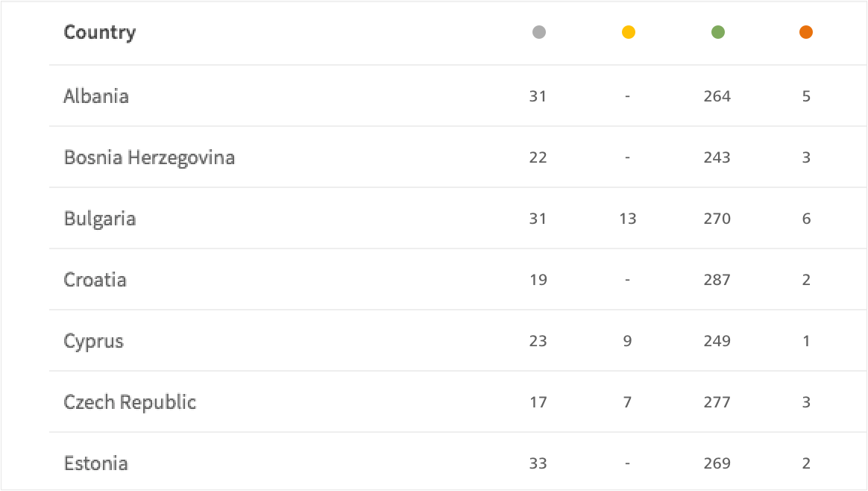
Task: Select the Albania row
Action: pyautogui.click(x=458, y=96)
